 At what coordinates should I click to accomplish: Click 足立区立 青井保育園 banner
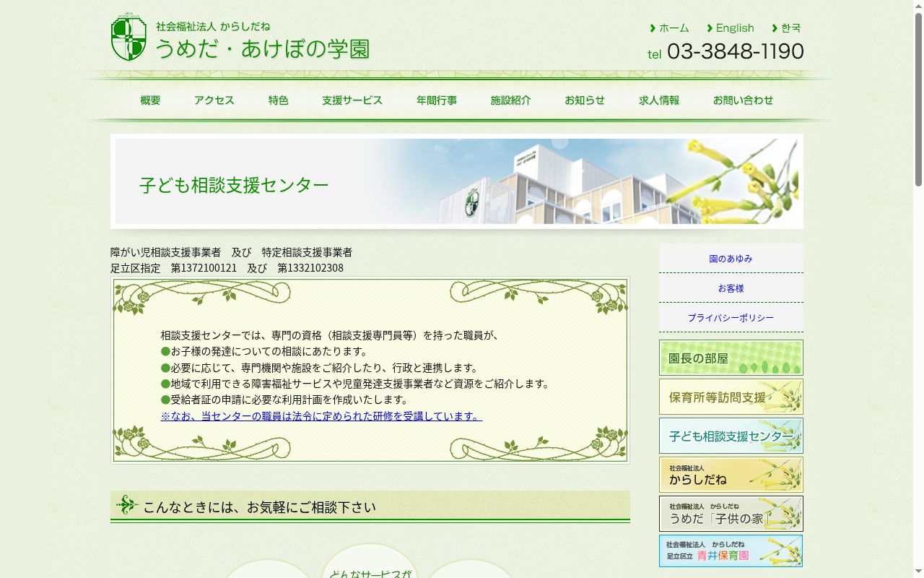[x=731, y=551]
